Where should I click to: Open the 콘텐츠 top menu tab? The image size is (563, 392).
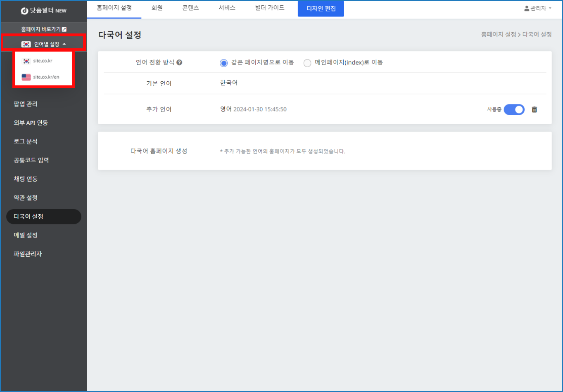coord(190,8)
